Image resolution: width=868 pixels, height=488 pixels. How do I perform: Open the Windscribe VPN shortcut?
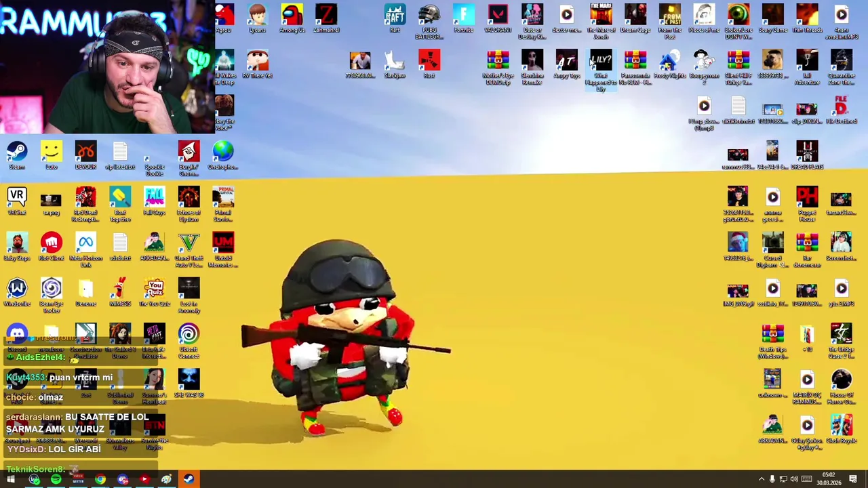coord(17,292)
